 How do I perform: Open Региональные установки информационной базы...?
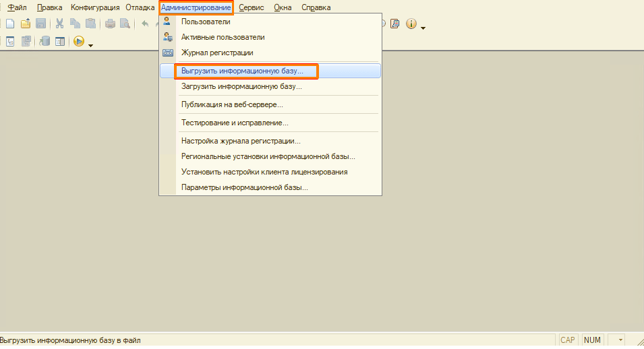pyautogui.click(x=270, y=156)
